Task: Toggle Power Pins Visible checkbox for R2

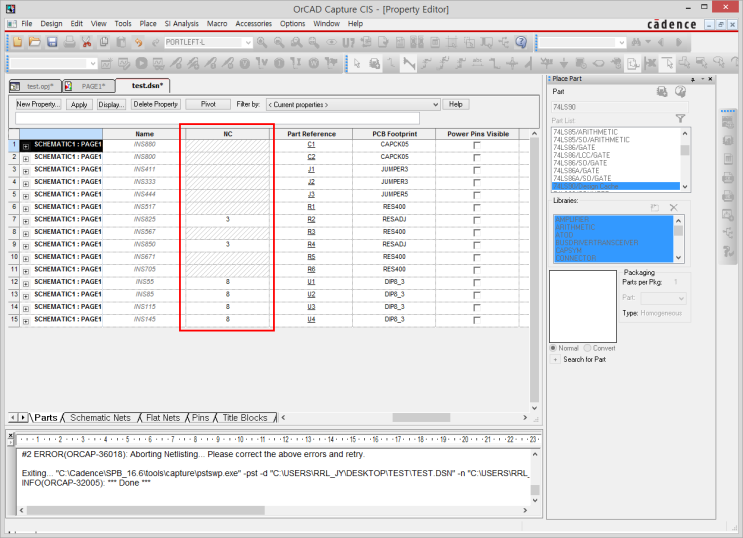Action: (x=477, y=220)
